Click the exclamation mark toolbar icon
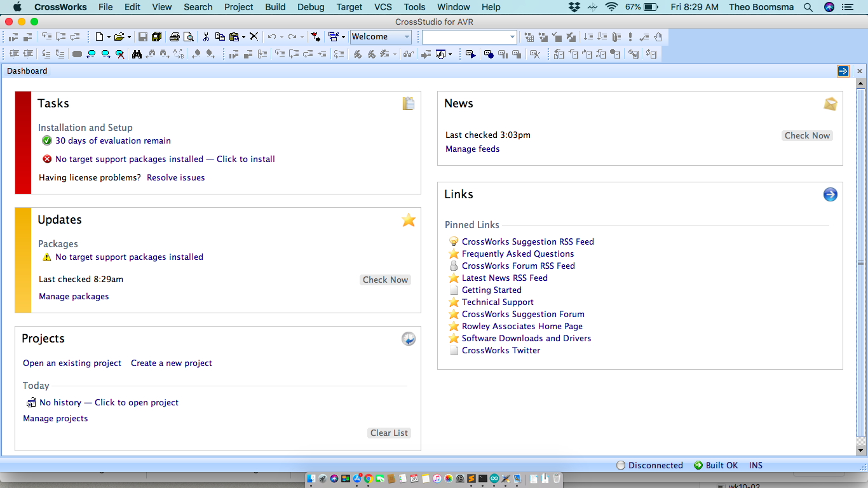This screenshot has width=868, height=488. pyautogui.click(x=630, y=37)
